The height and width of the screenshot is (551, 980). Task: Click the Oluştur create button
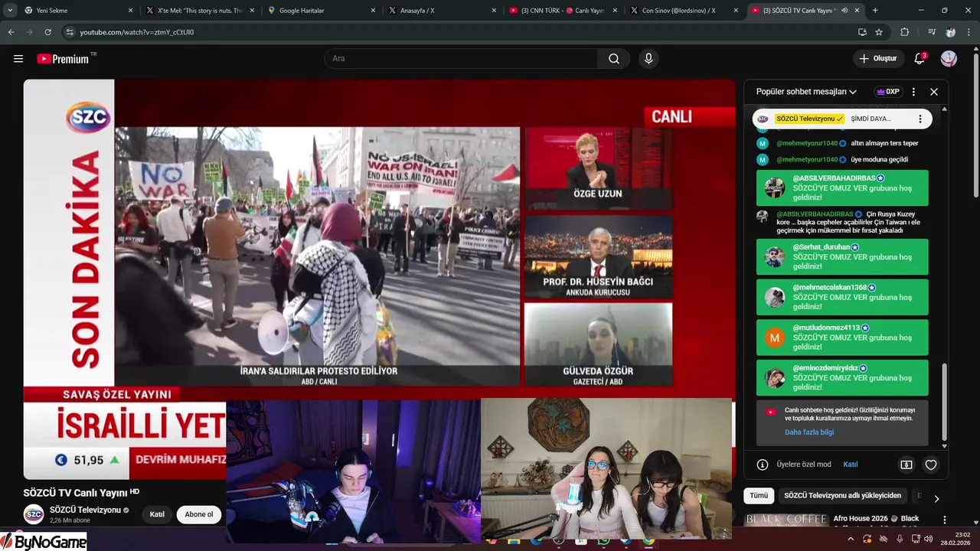point(877,59)
